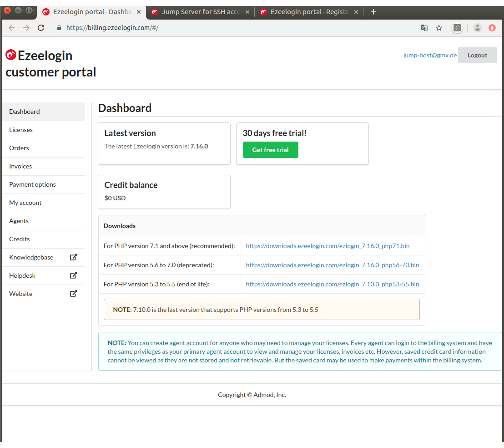Click the browser reload icon

[41, 28]
